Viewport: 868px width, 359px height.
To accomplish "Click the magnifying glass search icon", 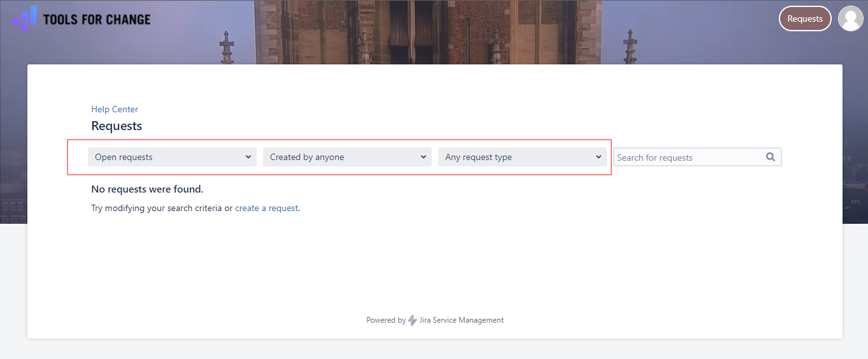I will pos(771,157).
